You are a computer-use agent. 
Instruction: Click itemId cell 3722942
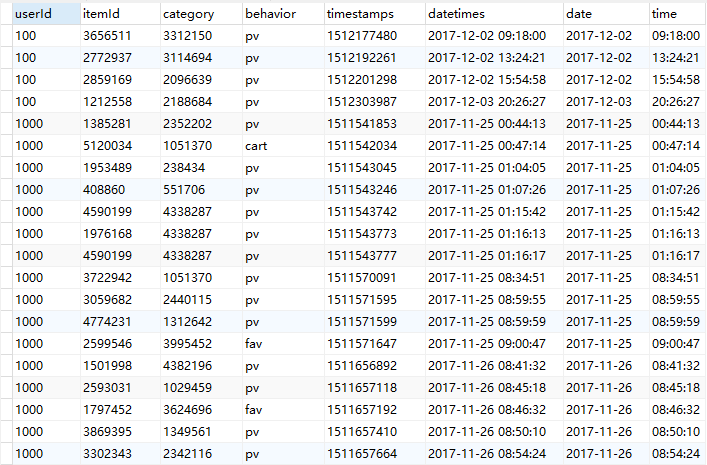pyautogui.click(x=120, y=278)
